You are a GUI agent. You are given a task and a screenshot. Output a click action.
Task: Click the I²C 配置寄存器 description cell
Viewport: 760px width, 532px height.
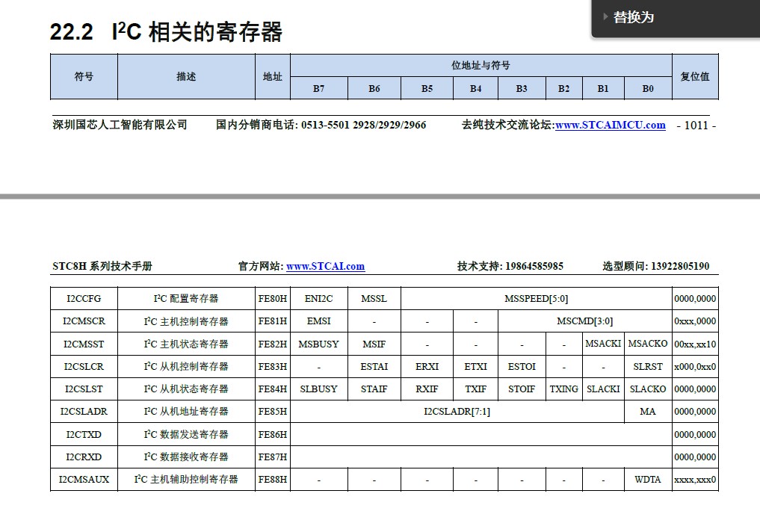coord(186,298)
